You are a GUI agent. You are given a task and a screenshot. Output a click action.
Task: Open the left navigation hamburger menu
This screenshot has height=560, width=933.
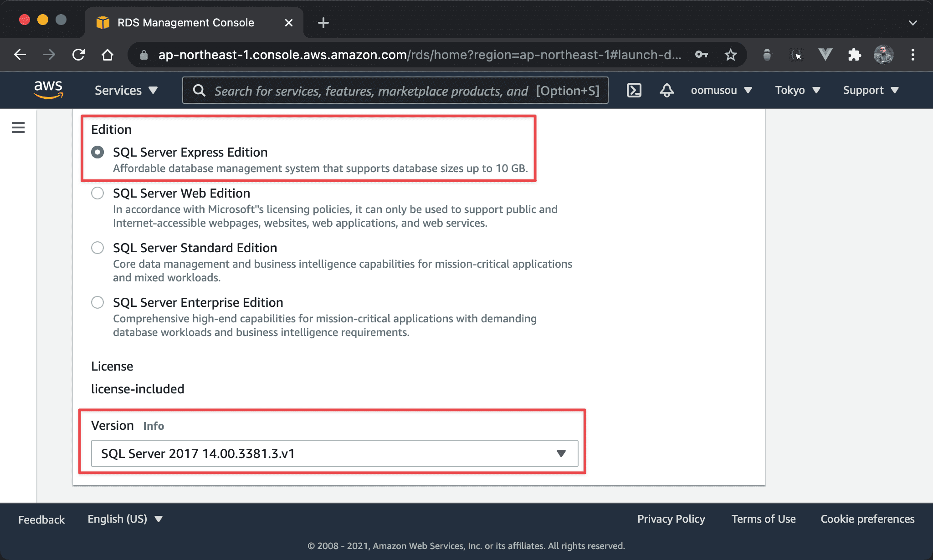click(18, 127)
